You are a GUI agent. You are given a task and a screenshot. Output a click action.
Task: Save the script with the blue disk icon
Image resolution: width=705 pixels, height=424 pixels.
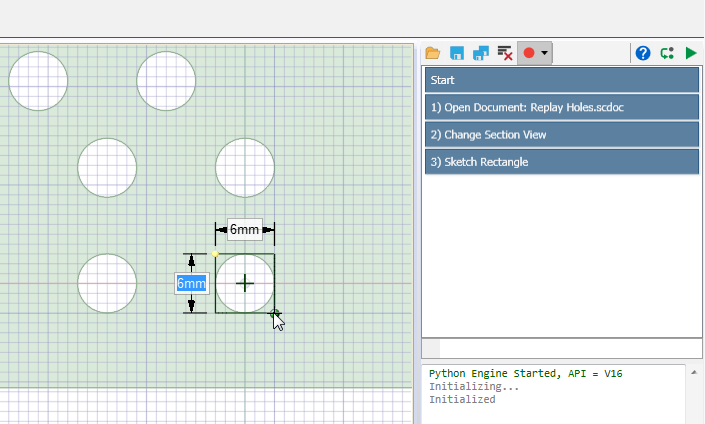[457, 53]
